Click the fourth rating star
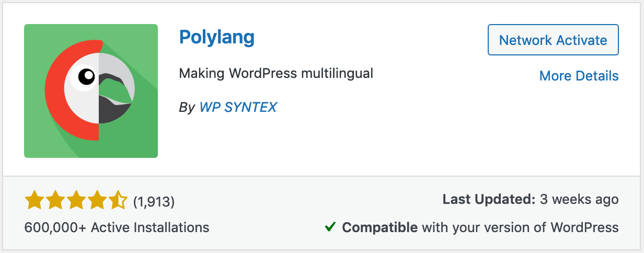 (97, 200)
